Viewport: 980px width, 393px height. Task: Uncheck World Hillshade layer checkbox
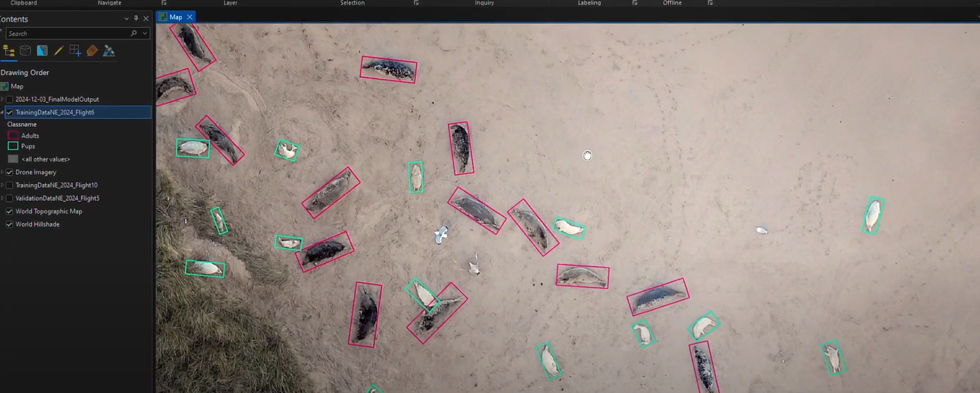point(9,224)
